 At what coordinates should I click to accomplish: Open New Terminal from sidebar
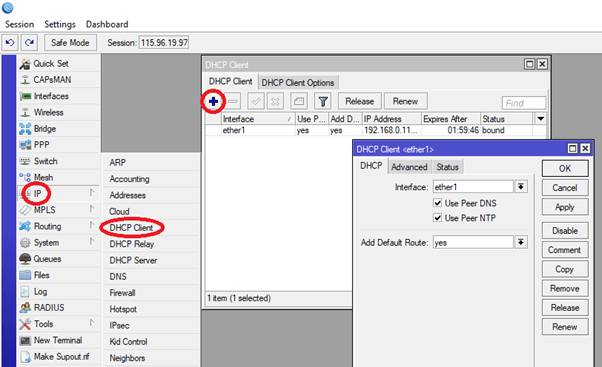point(58,341)
